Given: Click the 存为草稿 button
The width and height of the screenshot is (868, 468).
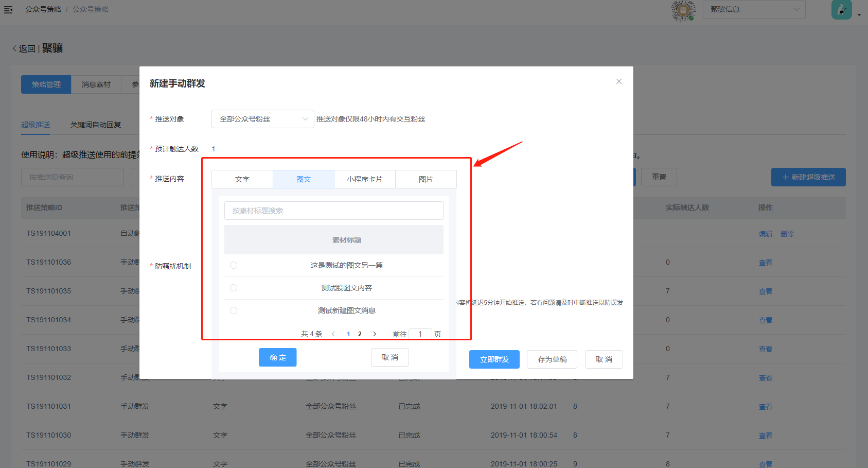Looking at the screenshot, I should pyautogui.click(x=552, y=359).
